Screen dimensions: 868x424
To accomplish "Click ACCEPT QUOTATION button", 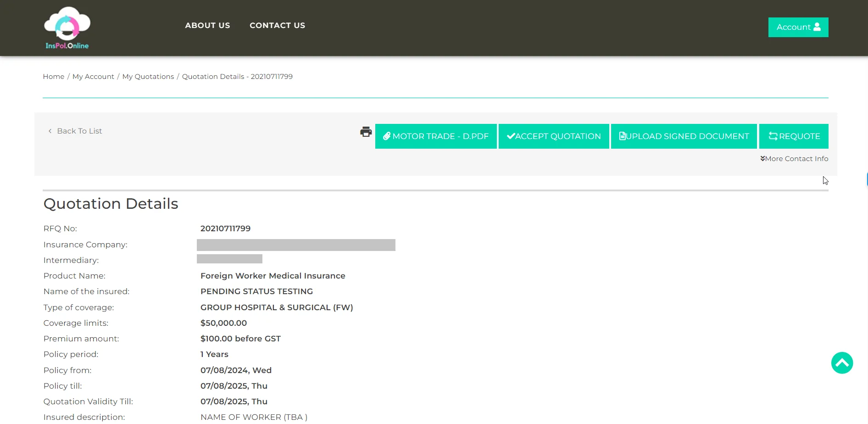I will [x=554, y=136].
